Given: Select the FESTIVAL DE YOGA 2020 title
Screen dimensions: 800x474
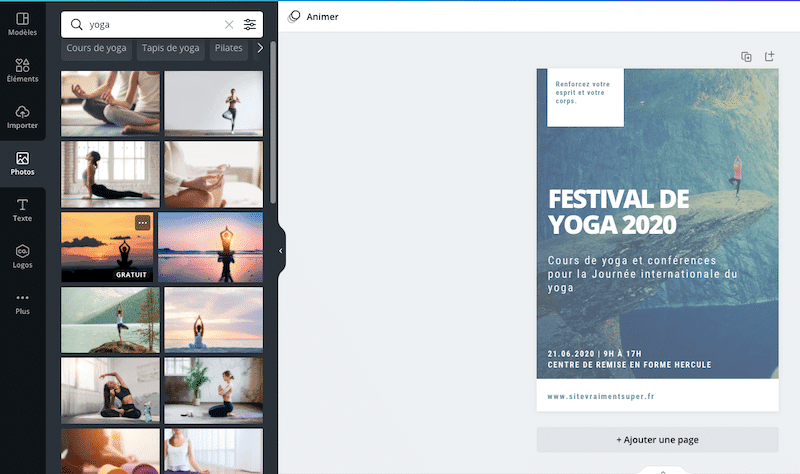Looking at the screenshot, I should click(x=619, y=212).
